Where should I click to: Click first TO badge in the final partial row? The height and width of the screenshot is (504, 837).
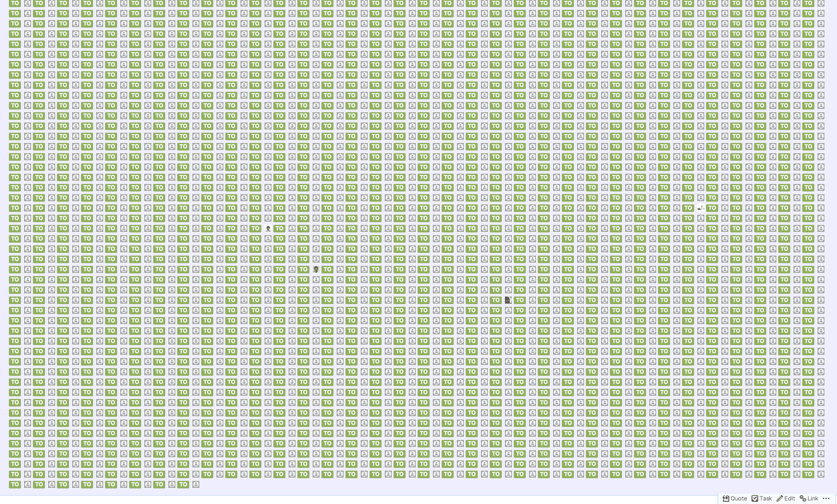pos(15,484)
